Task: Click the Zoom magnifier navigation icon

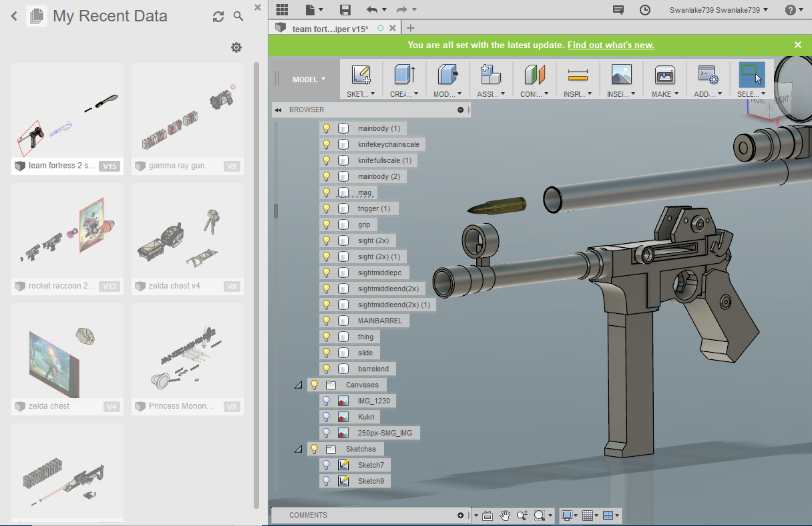Action: tap(522, 515)
